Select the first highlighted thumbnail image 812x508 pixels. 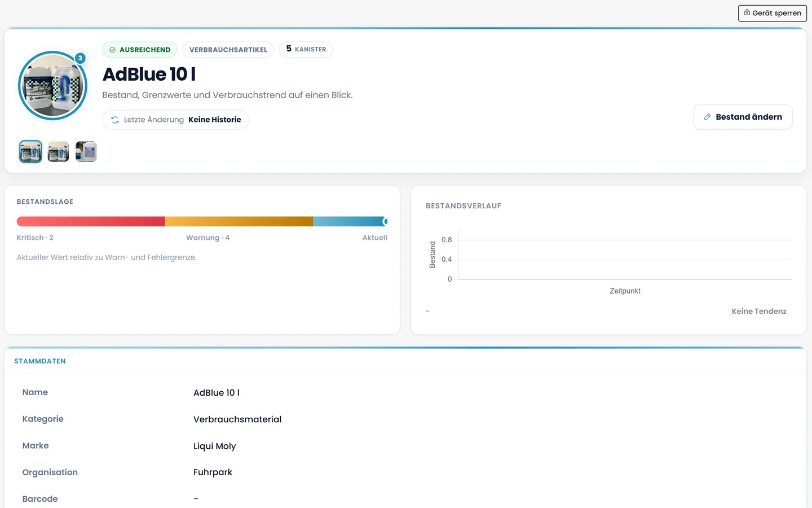coord(30,151)
